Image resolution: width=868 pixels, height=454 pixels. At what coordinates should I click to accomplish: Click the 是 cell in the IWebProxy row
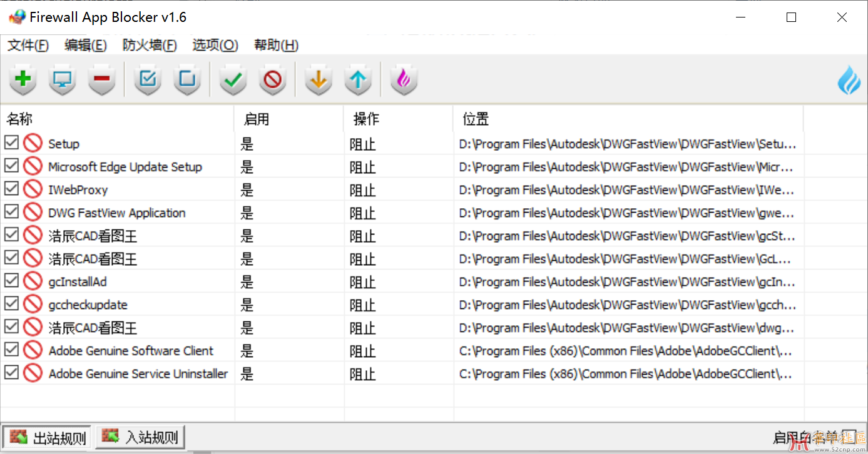[247, 190]
